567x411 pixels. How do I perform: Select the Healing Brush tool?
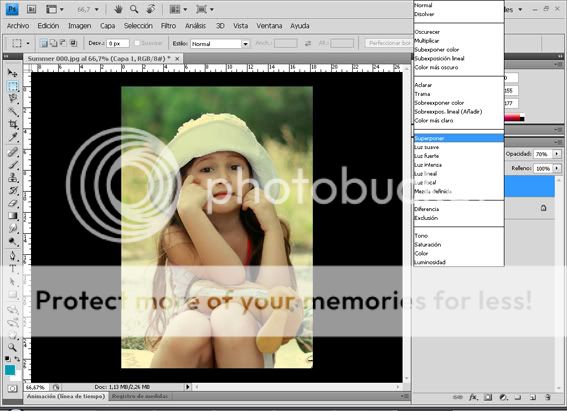pyautogui.click(x=13, y=152)
